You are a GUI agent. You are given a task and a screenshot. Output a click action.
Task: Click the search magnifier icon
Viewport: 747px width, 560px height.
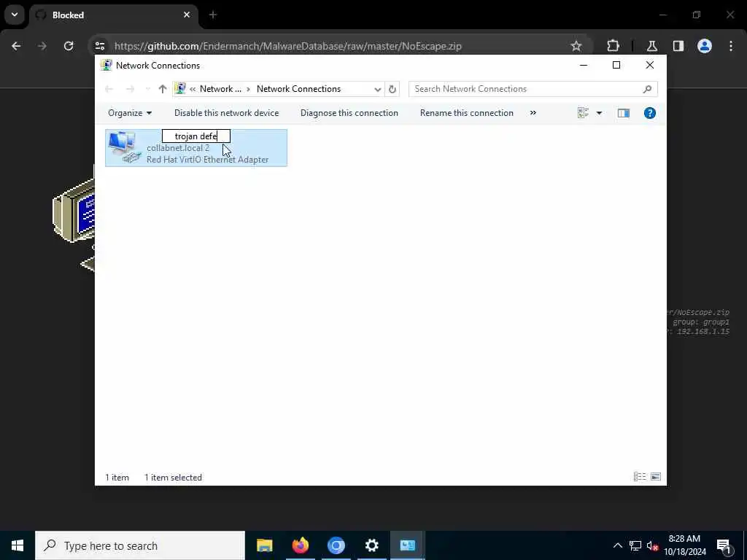(x=647, y=89)
